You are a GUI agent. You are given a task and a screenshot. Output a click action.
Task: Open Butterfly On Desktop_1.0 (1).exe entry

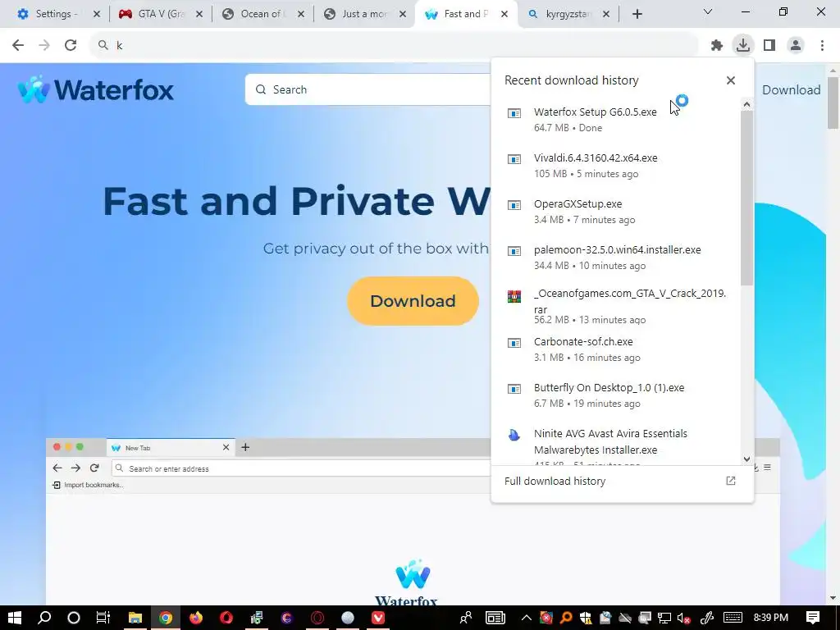tap(615, 395)
